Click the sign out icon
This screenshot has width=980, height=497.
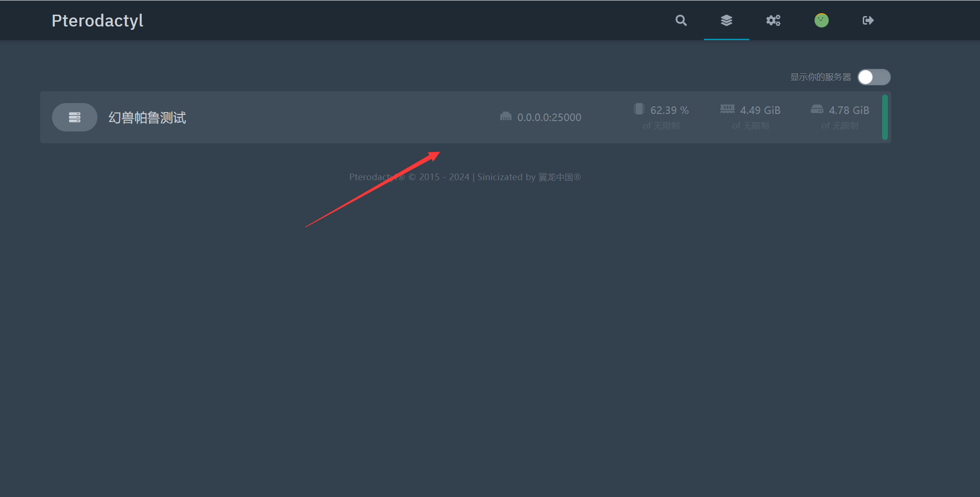[867, 20]
